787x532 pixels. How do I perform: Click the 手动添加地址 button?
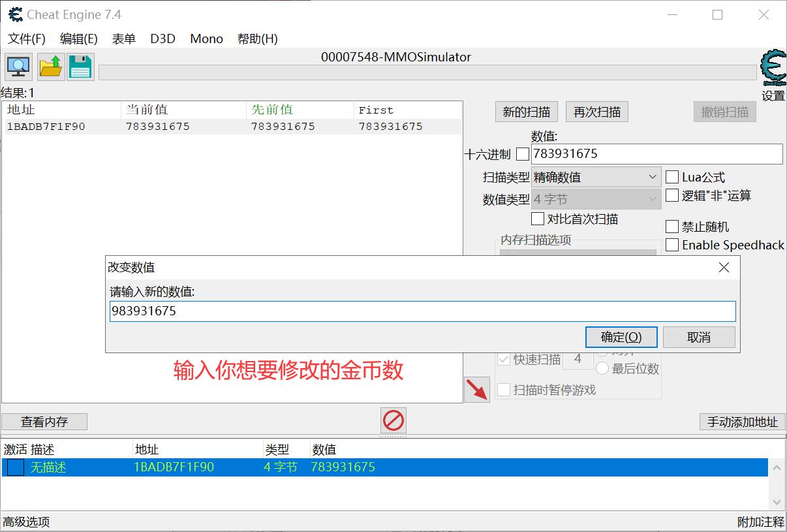[743, 422]
